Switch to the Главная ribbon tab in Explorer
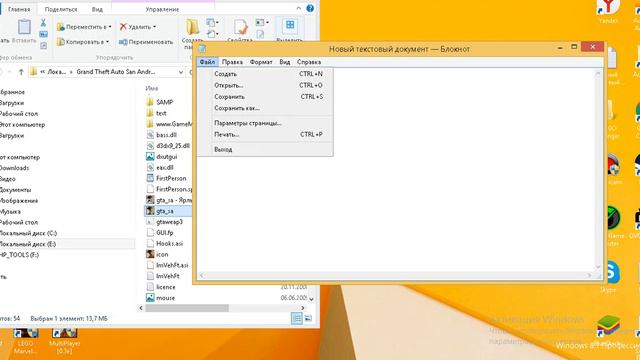The width and height of the screenshot is (640, 360). coord(19,9)
